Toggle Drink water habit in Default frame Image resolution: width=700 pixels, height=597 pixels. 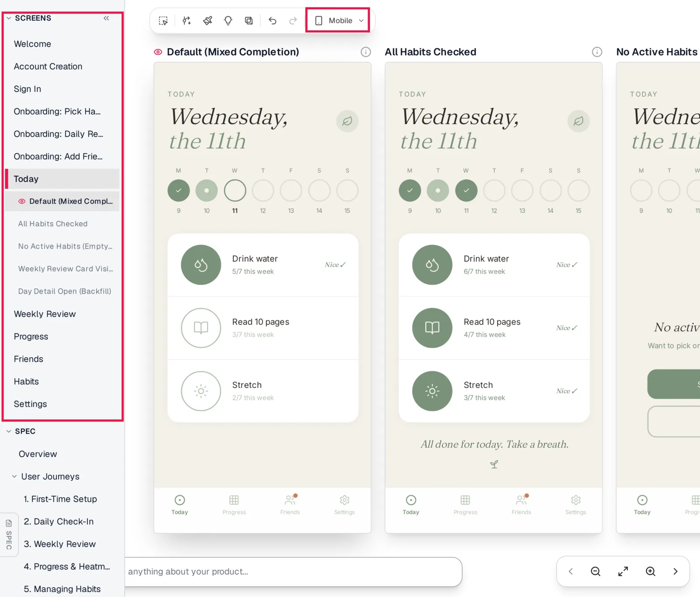pyautogui.click(x=201, y=265)
